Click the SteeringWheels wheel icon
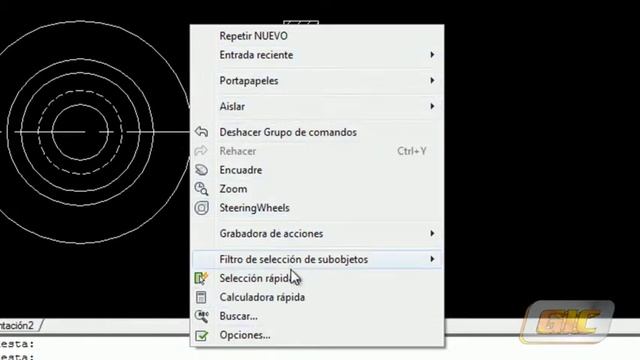This screenshot has height=360, width=640. pyautogui.click(x=201, y=208)
